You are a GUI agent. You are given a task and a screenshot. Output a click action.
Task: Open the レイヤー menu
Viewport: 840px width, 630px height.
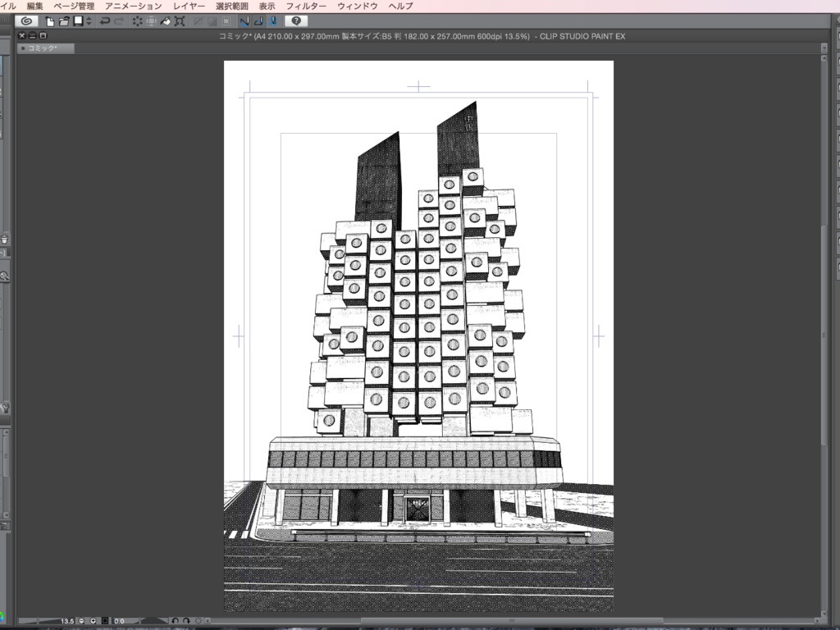189,5
